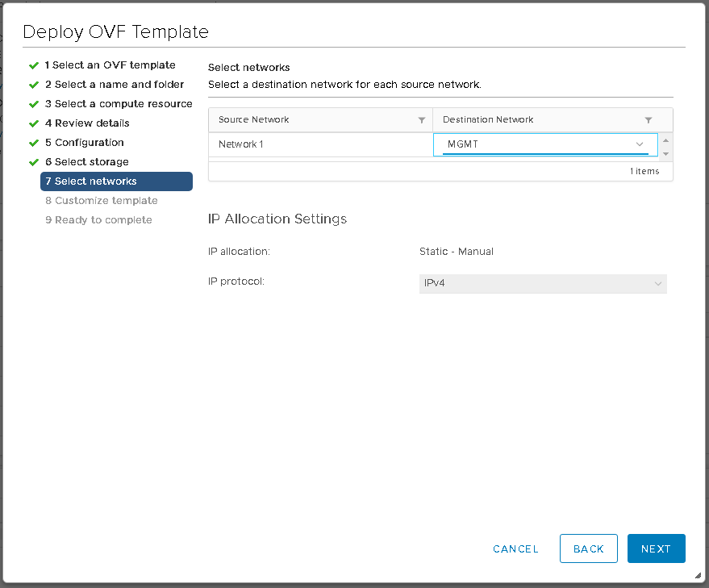Click the scroll down arrow in network table
709x588 pixels.
(665, 153)
